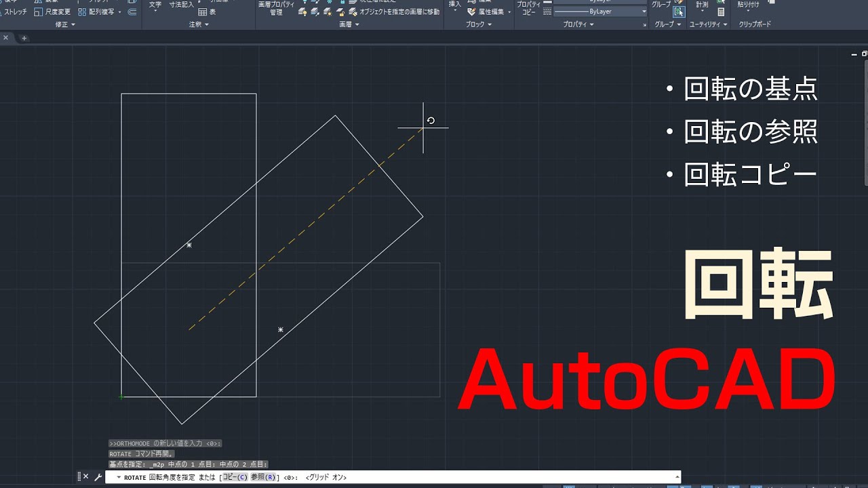Expand the ブロック panel
This screenshot has height=488, width=868.
(479, 24)
